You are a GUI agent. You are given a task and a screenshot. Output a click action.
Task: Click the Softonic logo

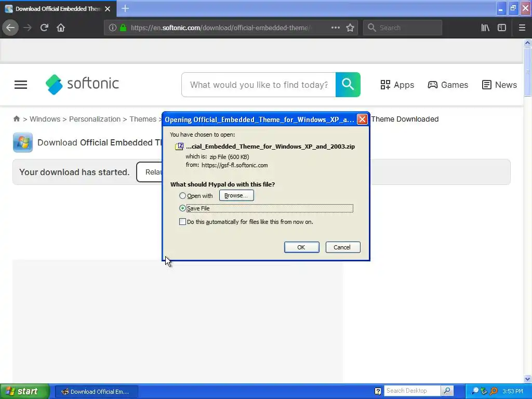[x=82, y=84]
